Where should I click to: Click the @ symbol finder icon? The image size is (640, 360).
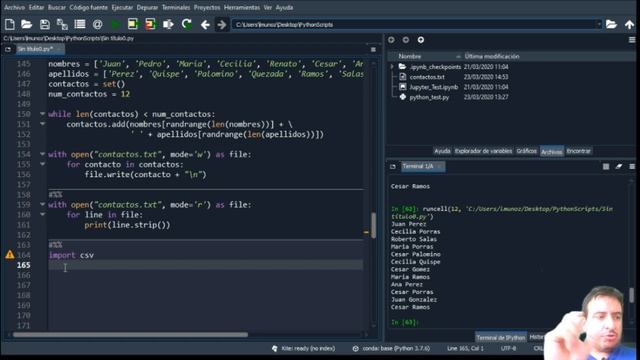(x=97, y=24)
